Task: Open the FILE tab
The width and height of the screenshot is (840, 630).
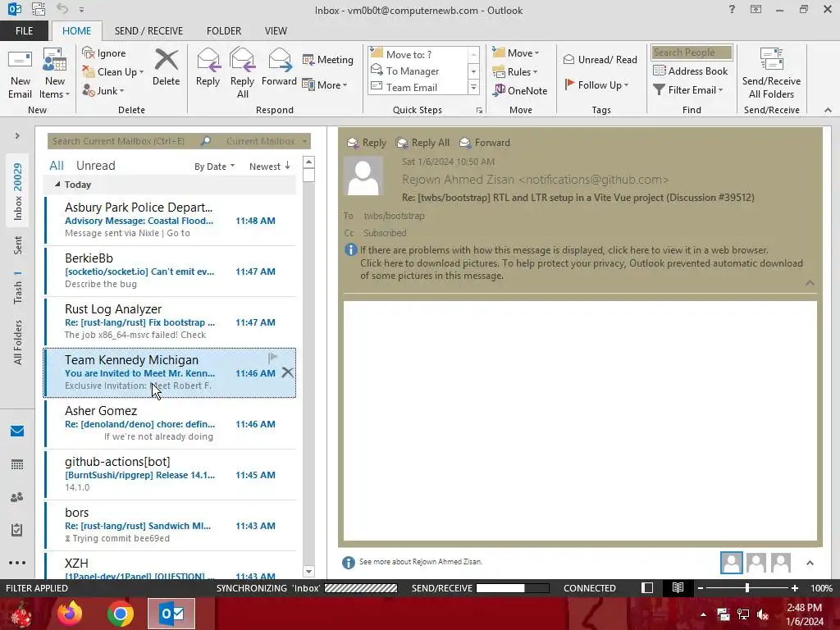Action: [24, 31]
